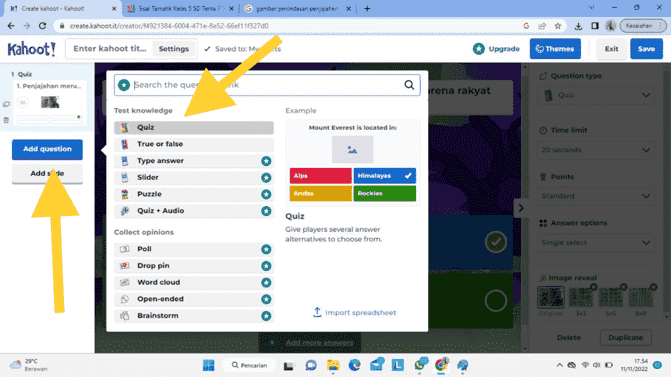This screenshot has height=377, width=671.
Task: Select the Drop pin option
Action: click(x=193, y=266)
